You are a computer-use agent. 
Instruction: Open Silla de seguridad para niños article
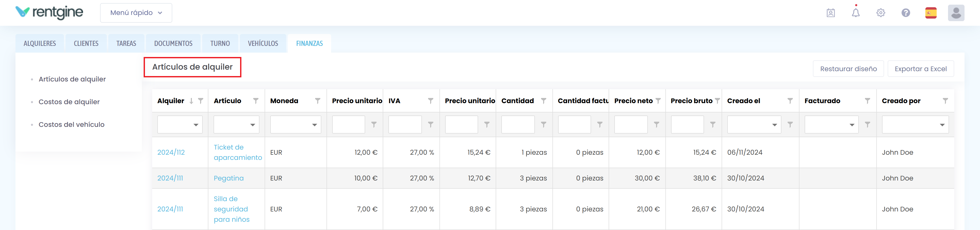tap(232, 209)
